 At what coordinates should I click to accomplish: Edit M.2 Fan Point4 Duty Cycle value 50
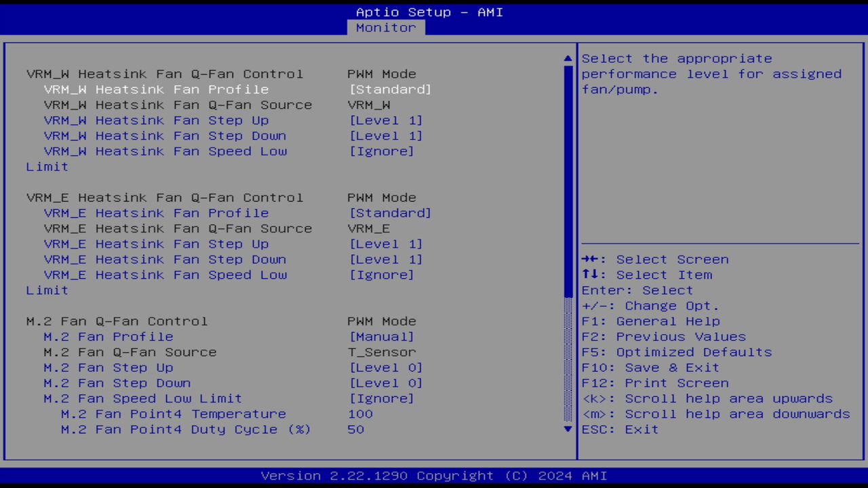355,430
